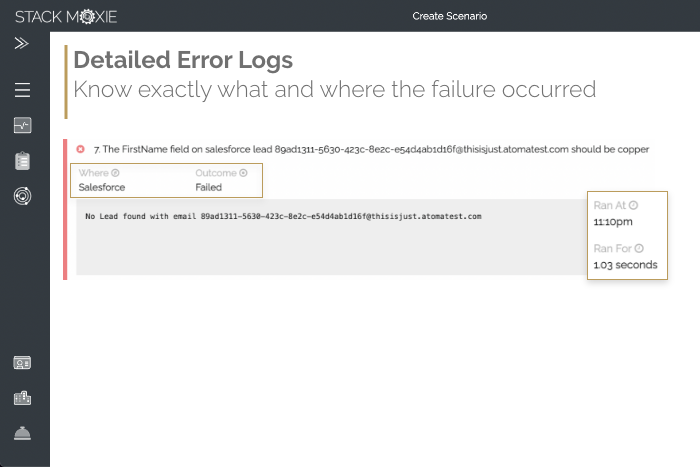Open the clipboard scenarios icon in sidebar

coord(22,161)
